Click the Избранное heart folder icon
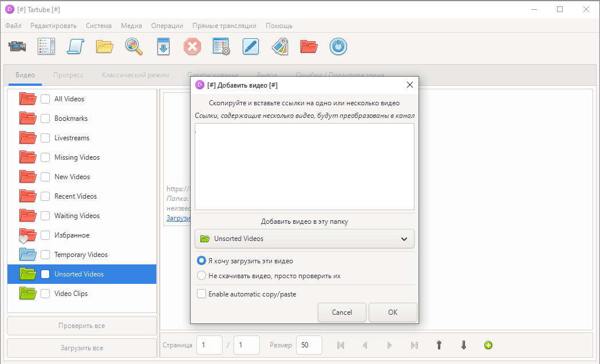Image resolution: width=600 pixels, height=364 pixels. pyautogui.click(x=27, y=235)
